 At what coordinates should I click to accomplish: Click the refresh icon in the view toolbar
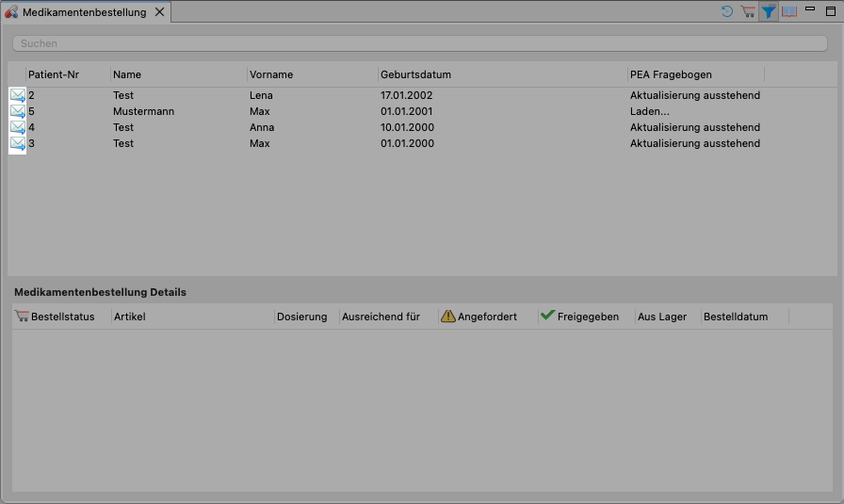click(727, 11)
